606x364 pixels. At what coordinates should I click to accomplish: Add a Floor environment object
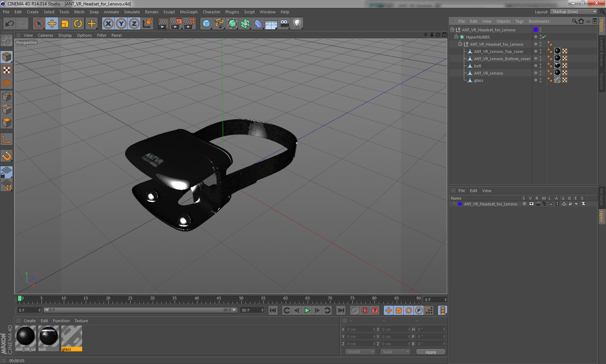pyautogui.click(x=271, y=24)
